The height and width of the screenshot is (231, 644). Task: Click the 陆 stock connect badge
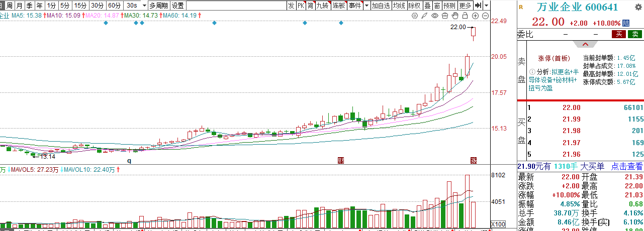[626, 23]
